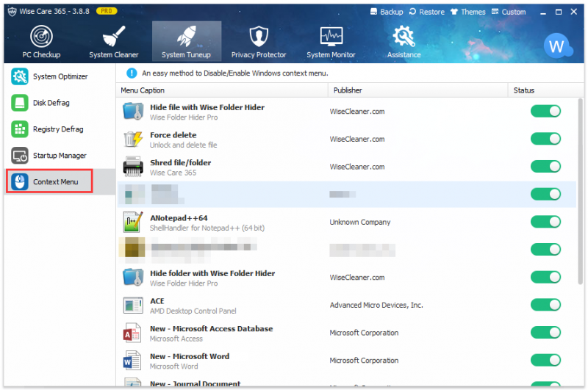588x390 pixels.
Task: Select the New - Journal Document row
Action: pos(347,382)
